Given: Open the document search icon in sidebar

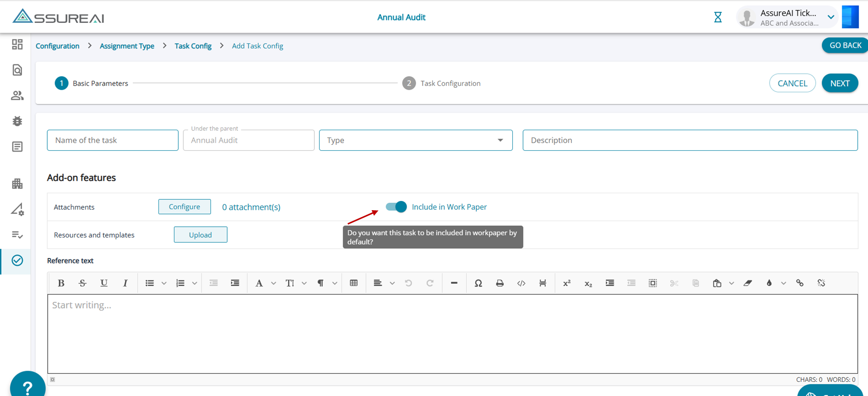Looking at the screenshot, I should point(18,70).
